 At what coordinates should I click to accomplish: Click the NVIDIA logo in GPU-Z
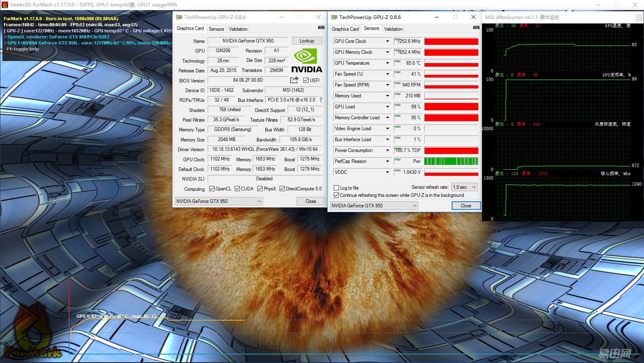coord(307,61)
